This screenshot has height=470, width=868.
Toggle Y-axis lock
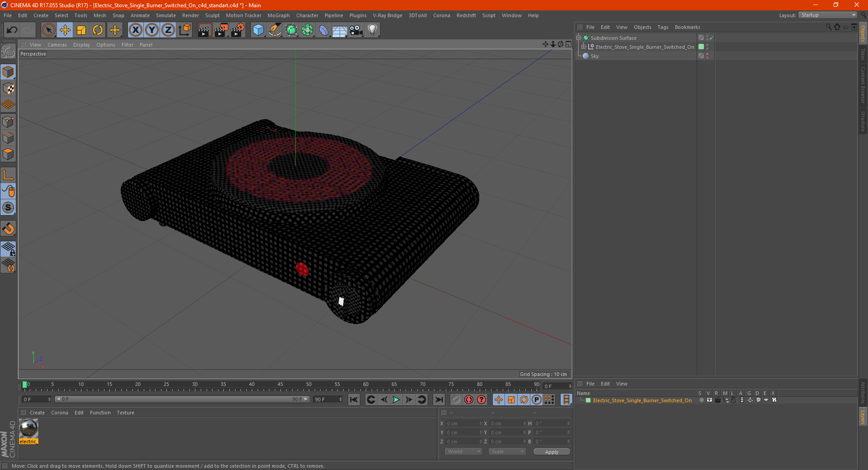click(x=152, y=30)
